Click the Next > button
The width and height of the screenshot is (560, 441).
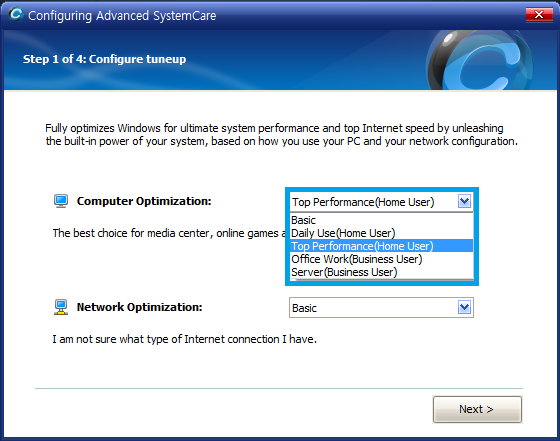click(x=477, y=409)
